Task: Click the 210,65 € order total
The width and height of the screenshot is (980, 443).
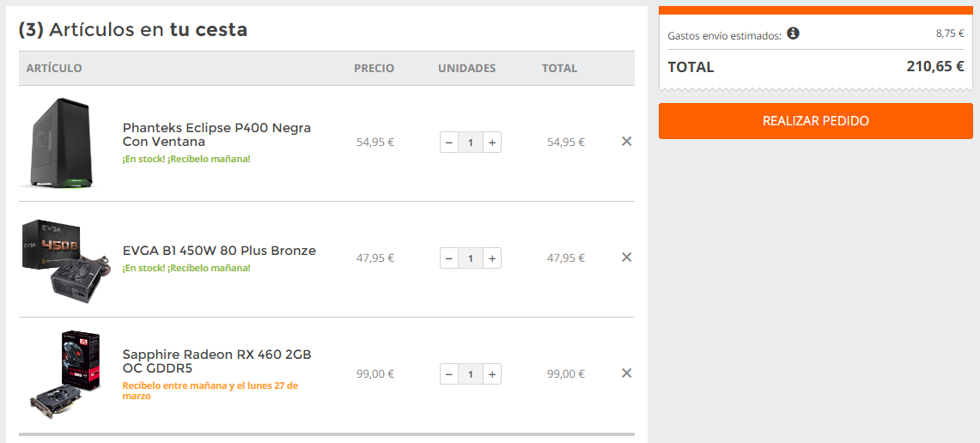Action: pyautogui.click(x=935, y=66)
